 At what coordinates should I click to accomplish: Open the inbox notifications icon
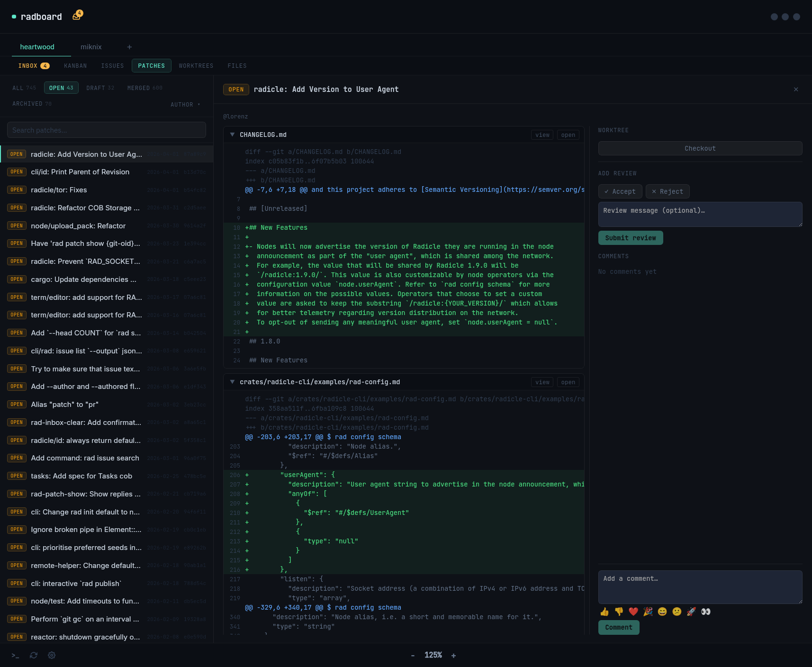click(x=77, y=16)
